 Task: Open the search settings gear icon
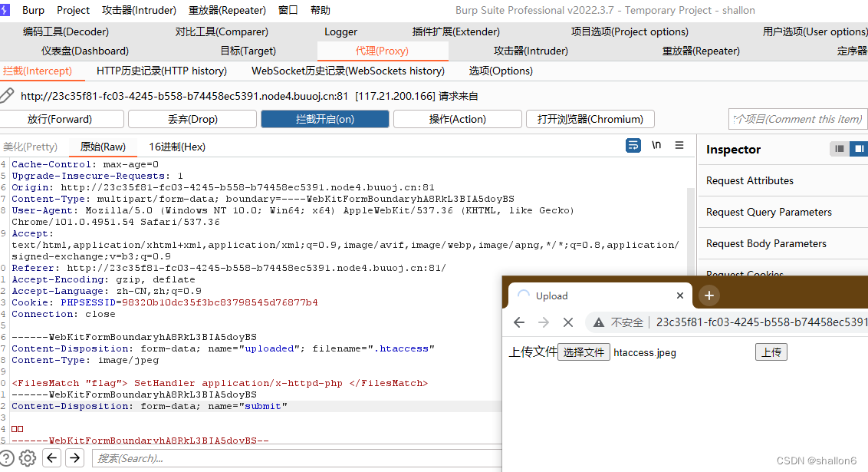coord(28,458)
